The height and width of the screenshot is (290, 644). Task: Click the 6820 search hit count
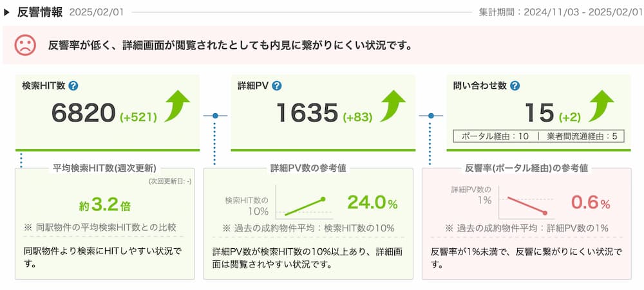coord(83,113)
